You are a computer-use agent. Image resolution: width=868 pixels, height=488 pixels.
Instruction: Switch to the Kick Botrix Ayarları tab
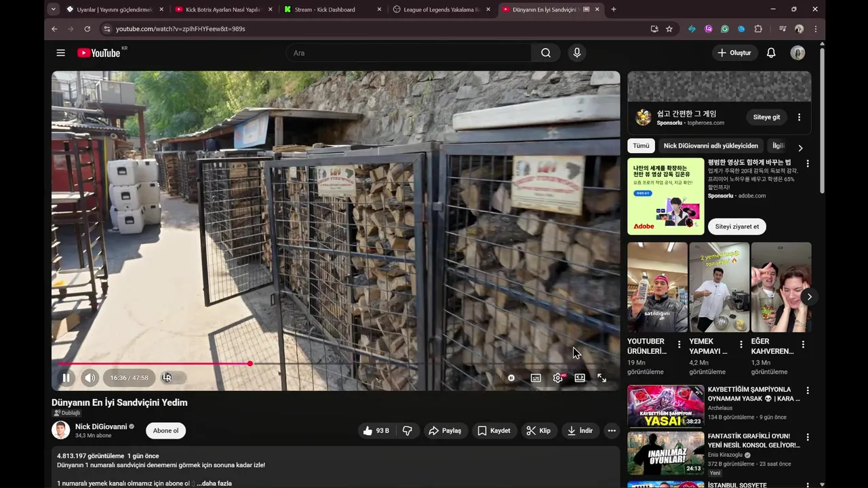[x=224, y=9]
